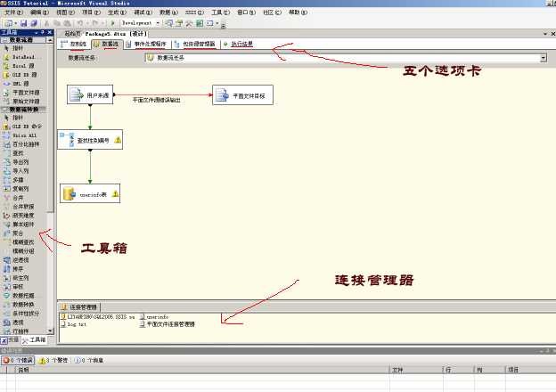
Task: Open the 窗口 menu
Action: [x=246, y=12]
